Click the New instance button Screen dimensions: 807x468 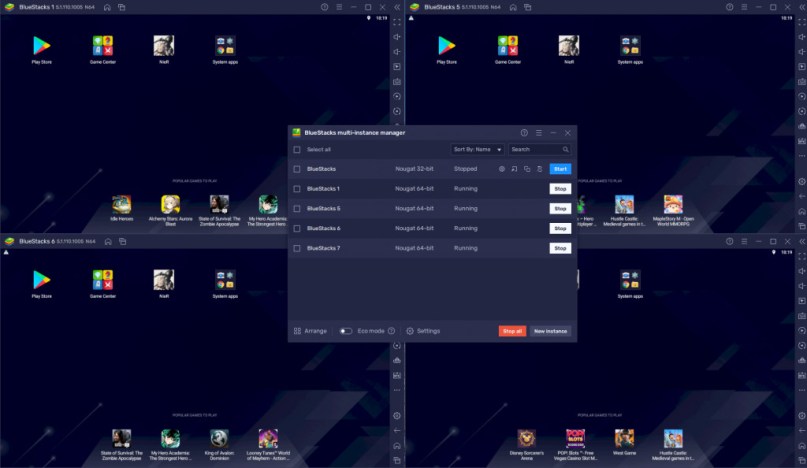click(550, 331)
